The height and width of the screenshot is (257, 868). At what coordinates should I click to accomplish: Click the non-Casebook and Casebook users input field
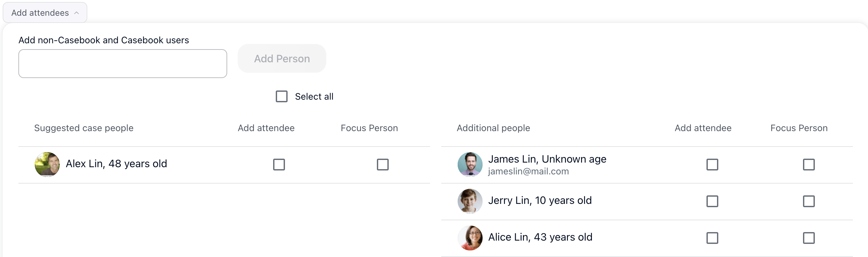pyautogui.click(x=123, y=64)
